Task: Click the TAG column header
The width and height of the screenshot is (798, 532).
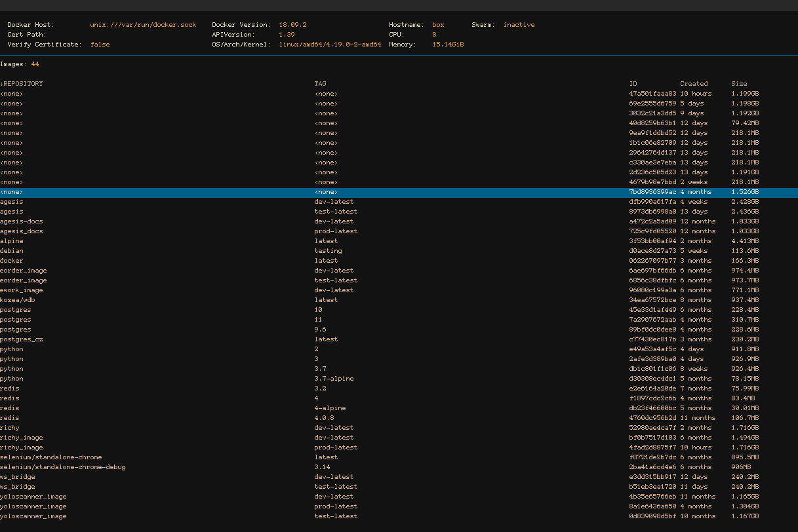Action: 320,84
